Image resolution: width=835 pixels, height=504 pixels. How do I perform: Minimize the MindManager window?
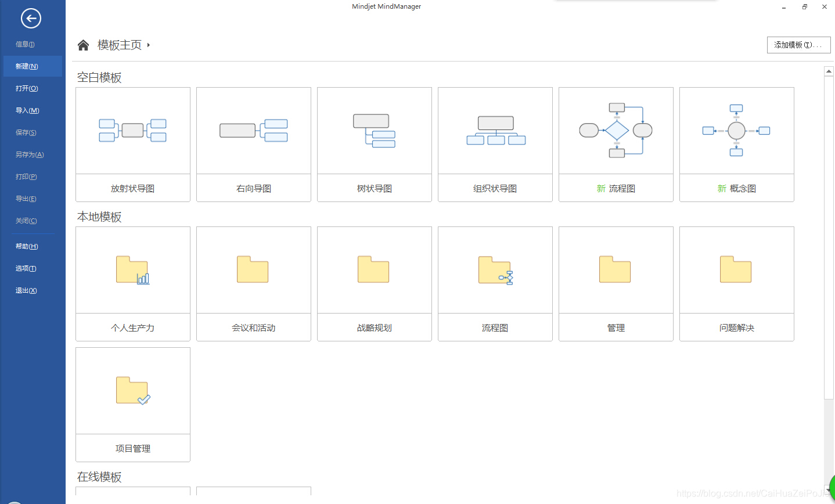[784, 7]
